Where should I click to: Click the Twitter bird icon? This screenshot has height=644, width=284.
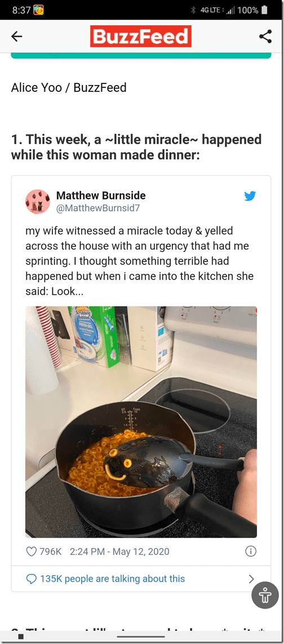(250, 196)
